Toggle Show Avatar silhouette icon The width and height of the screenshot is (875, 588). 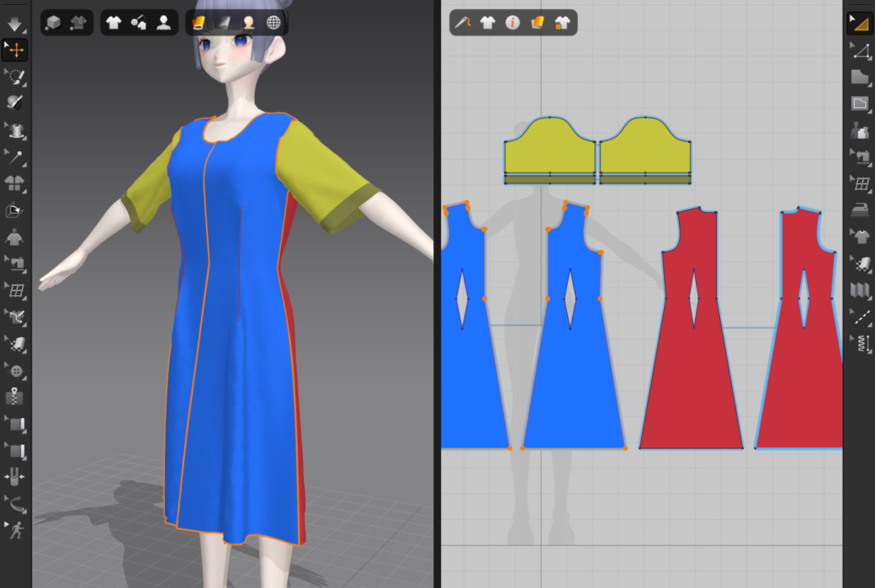pos(163,23)
